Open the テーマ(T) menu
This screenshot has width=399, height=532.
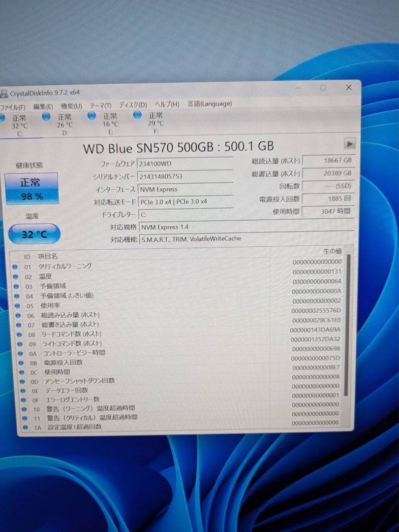pos(100,106)
